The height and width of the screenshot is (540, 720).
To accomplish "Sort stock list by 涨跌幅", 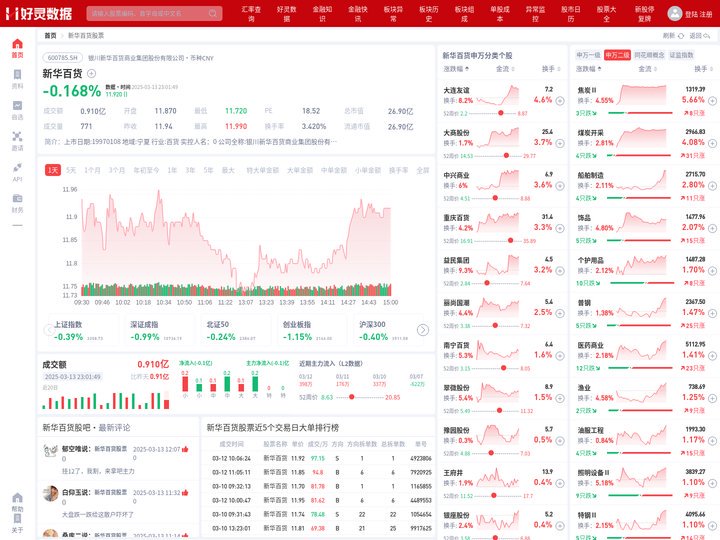I will 456,69.
